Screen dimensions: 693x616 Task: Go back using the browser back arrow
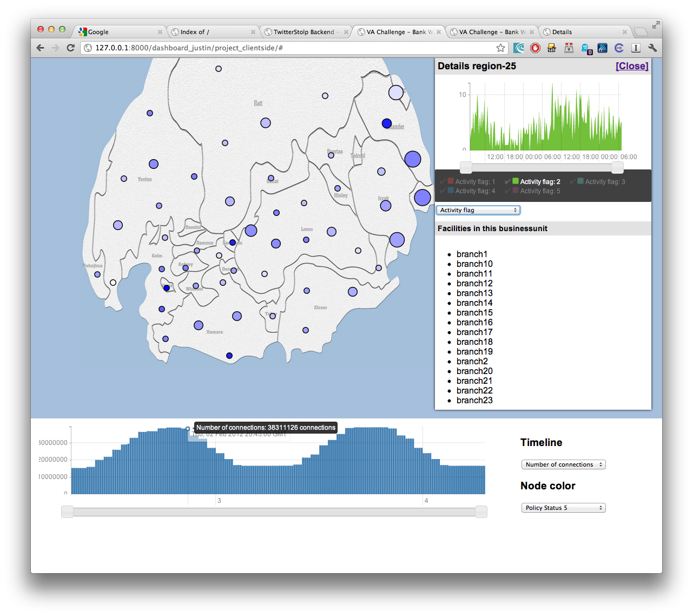click(x=41, y=48)
